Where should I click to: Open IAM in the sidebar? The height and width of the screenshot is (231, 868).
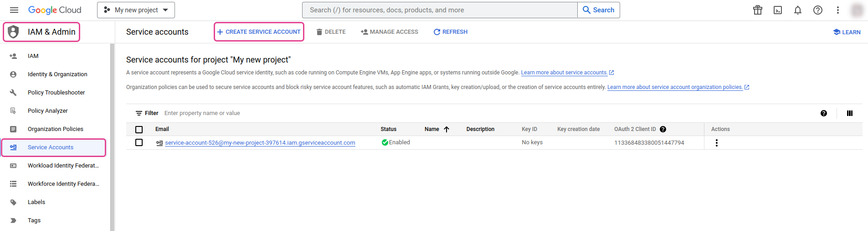point(33,56)
